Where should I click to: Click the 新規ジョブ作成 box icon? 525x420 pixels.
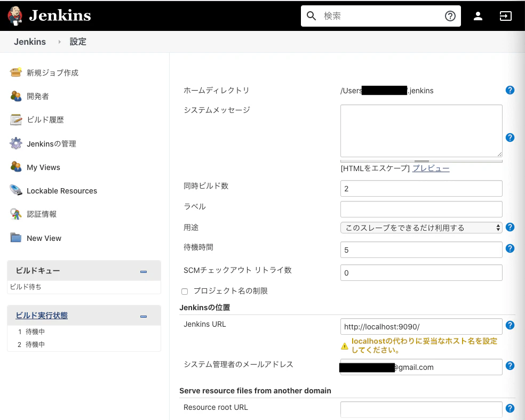point(15,72)
